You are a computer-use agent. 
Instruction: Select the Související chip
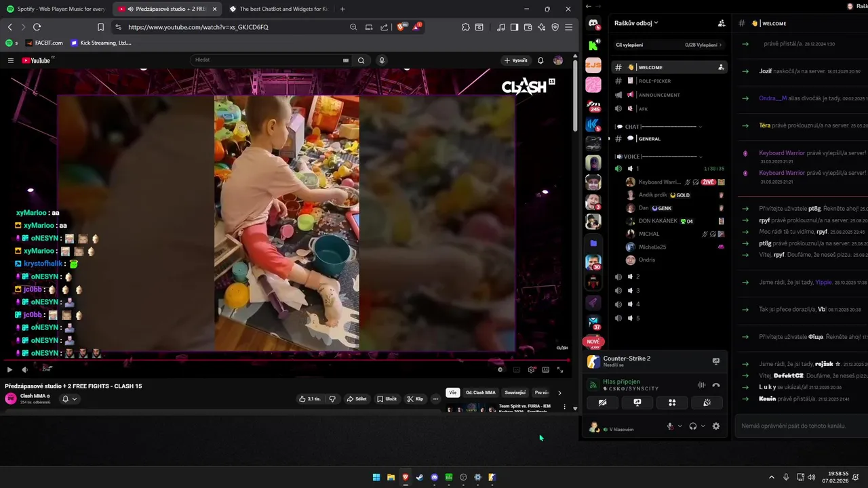point(515,392)
